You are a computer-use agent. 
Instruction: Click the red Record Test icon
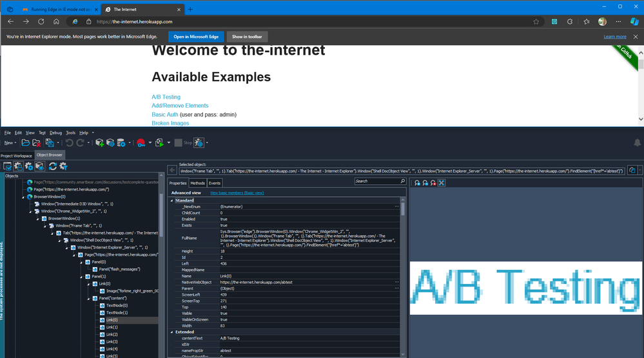[141, 142]
